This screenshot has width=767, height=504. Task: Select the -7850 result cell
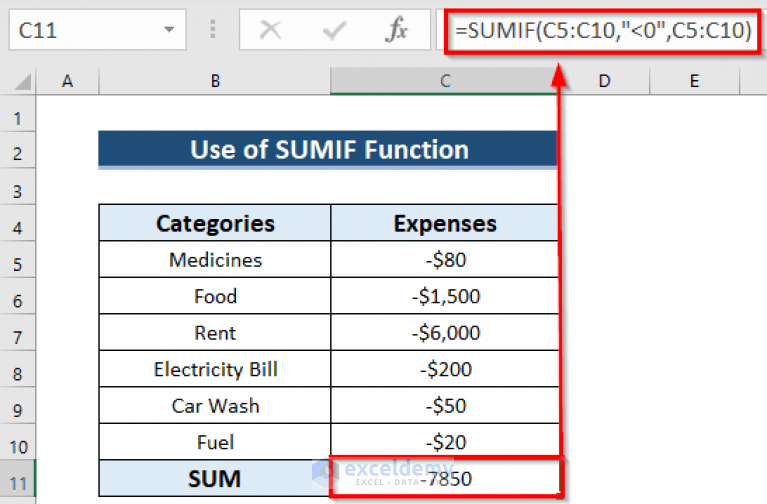point(445,478)
